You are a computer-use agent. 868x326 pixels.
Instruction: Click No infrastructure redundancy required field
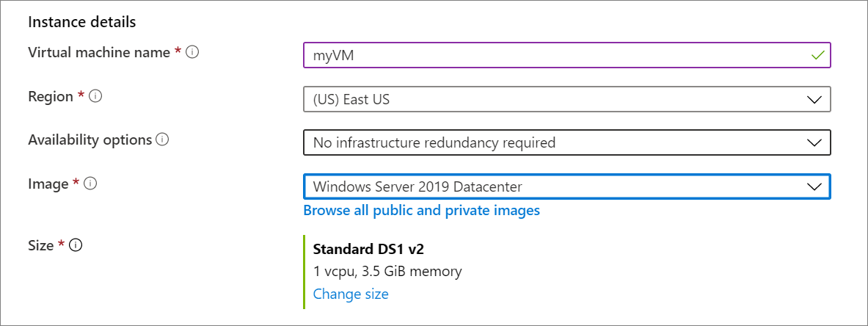click(567, 142)
